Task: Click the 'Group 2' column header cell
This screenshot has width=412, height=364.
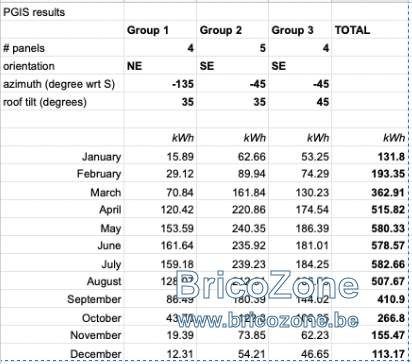Action: tap(232, 30)
